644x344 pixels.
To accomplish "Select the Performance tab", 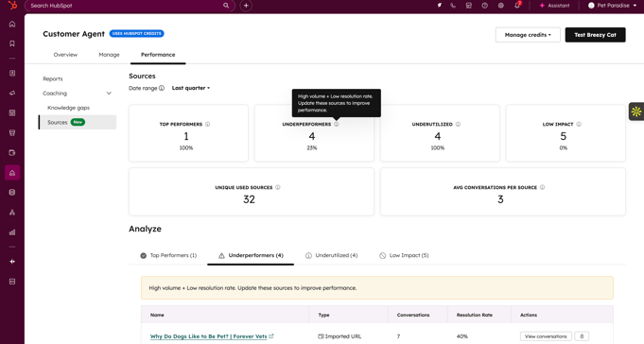I will (158, 55).
